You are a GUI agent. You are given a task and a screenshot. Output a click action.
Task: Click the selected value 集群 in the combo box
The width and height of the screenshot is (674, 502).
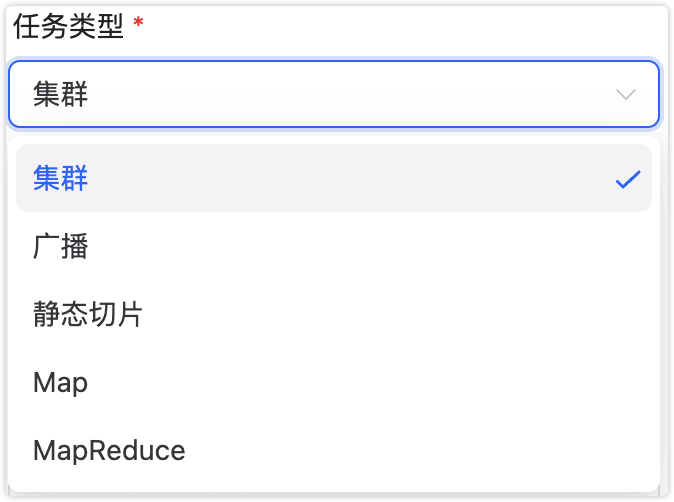(61, 95)
